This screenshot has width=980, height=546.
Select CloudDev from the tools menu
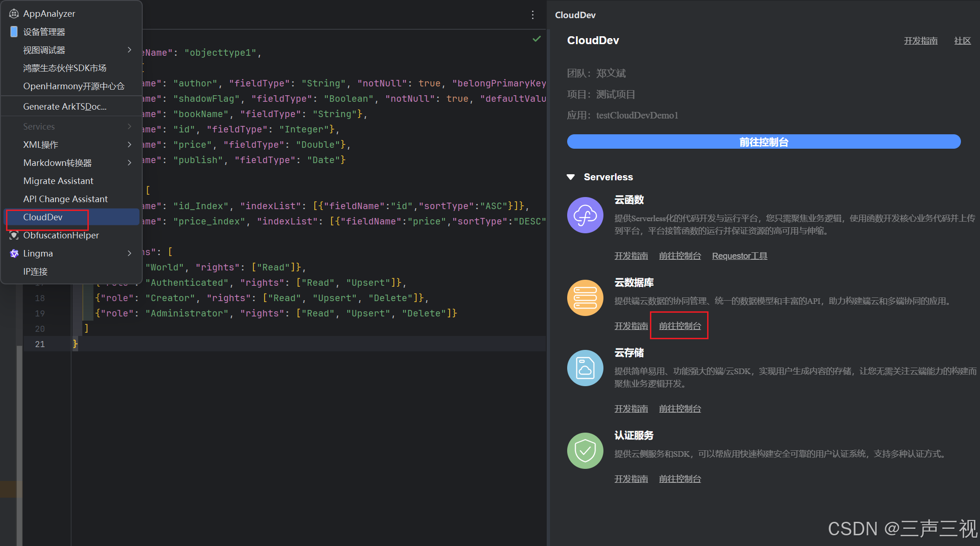pyautogui.click(x=43, y=217)
